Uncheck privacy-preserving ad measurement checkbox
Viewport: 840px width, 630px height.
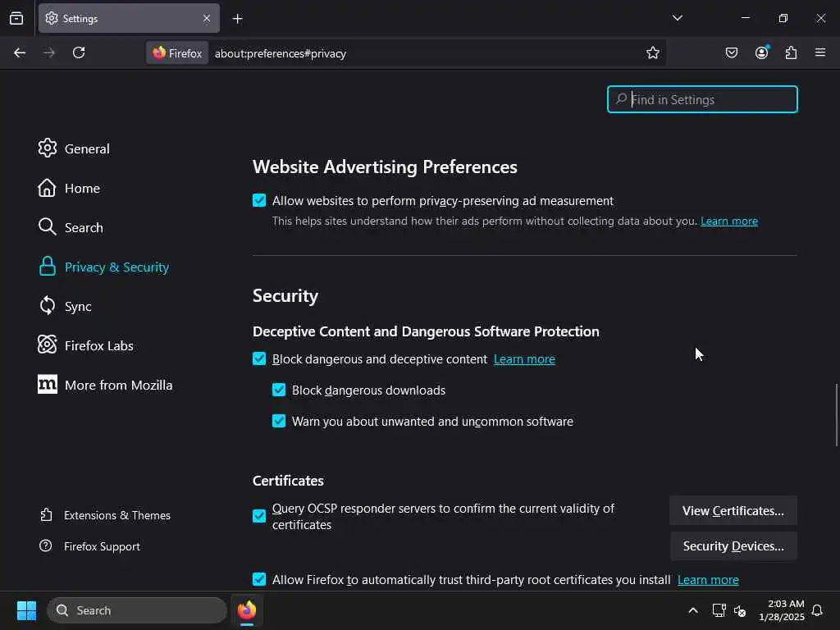click(259, 201)
